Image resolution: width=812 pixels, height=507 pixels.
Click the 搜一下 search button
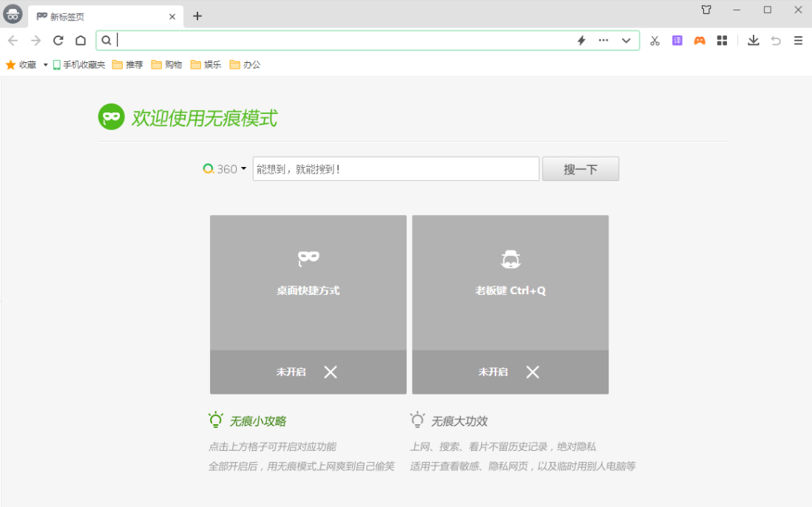581,169
